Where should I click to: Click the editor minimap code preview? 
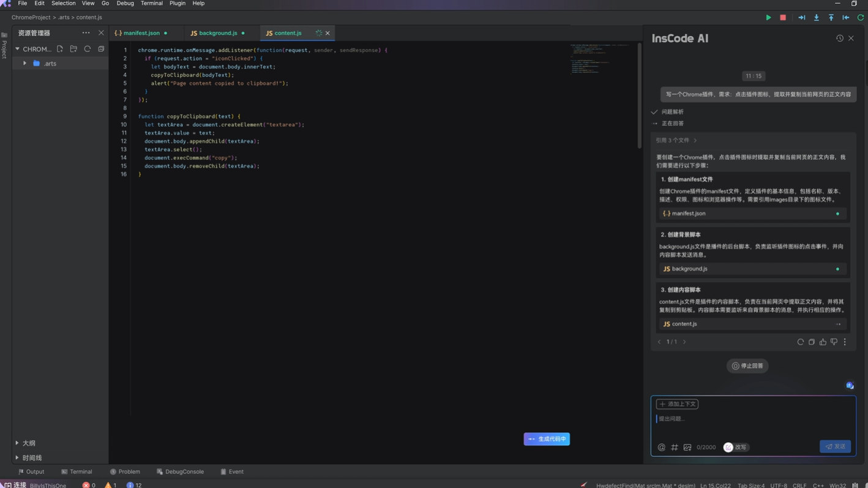[600, 58]
